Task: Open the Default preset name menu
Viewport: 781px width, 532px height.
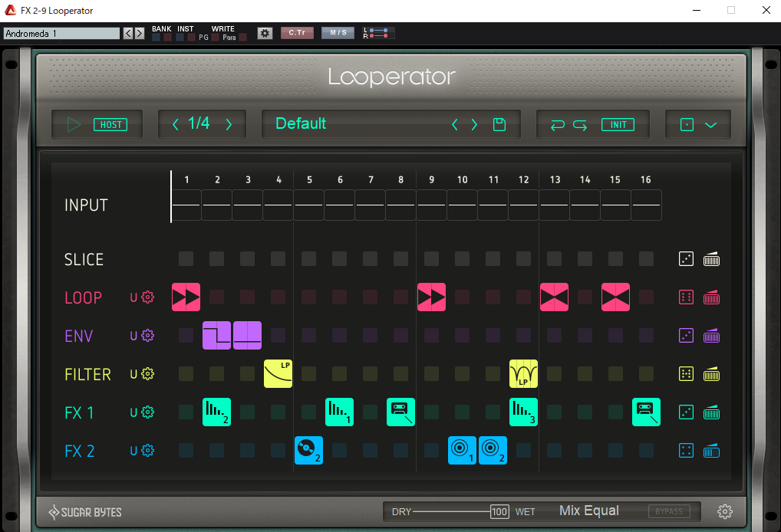Action: (301, 123)
